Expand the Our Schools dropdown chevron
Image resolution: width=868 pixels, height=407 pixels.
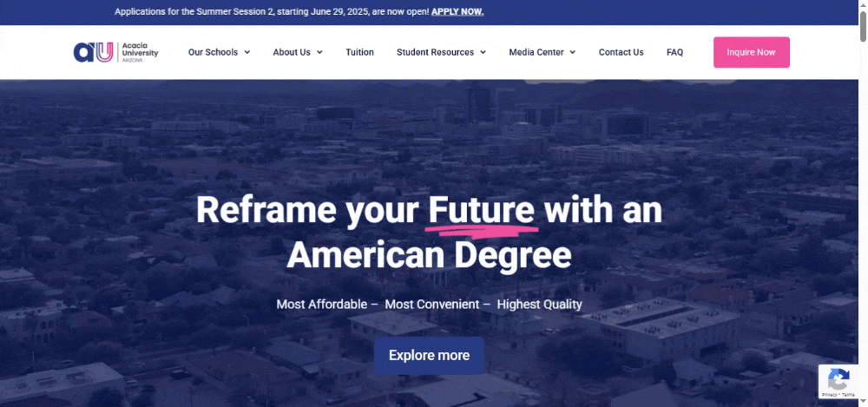coord(247,52)
